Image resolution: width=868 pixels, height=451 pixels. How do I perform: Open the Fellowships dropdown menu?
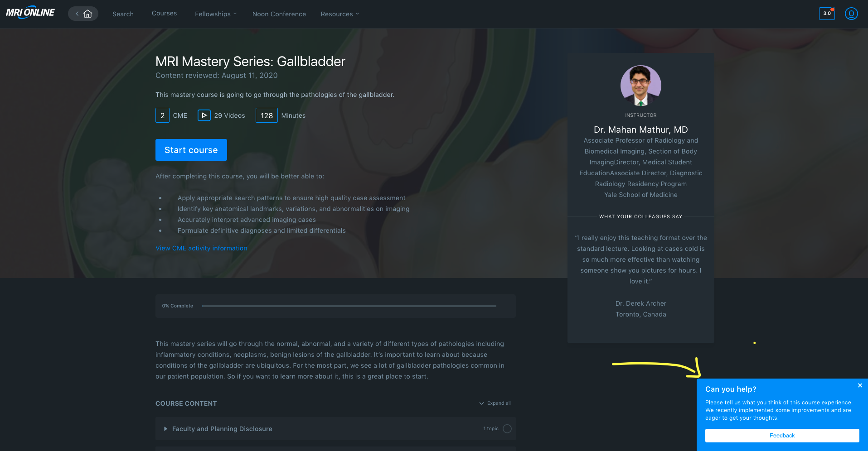[215, 14]
